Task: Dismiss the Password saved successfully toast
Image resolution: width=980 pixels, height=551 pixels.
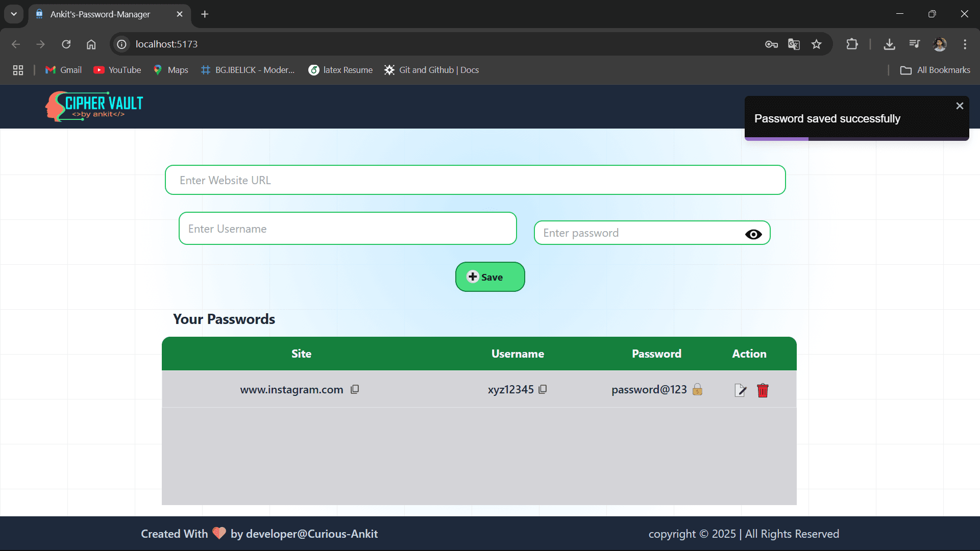Action: (x=960, y=106)
